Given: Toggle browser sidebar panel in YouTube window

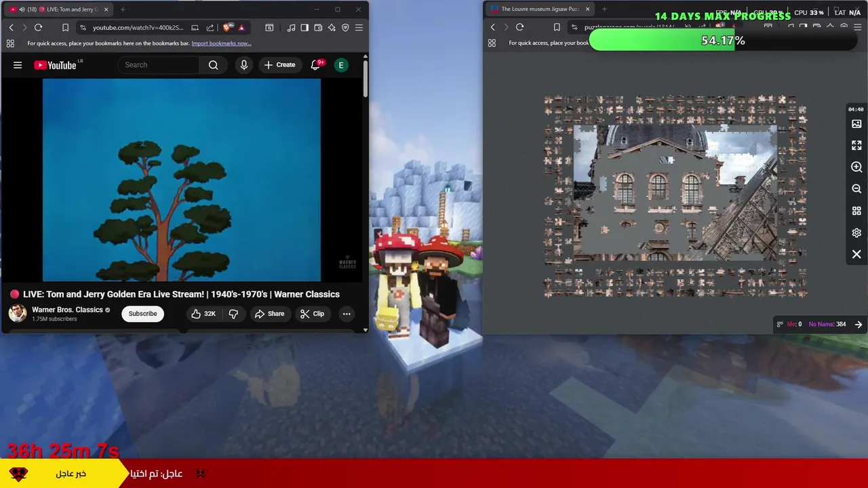Looking at the screenshot, I should (x=304, y=27).
